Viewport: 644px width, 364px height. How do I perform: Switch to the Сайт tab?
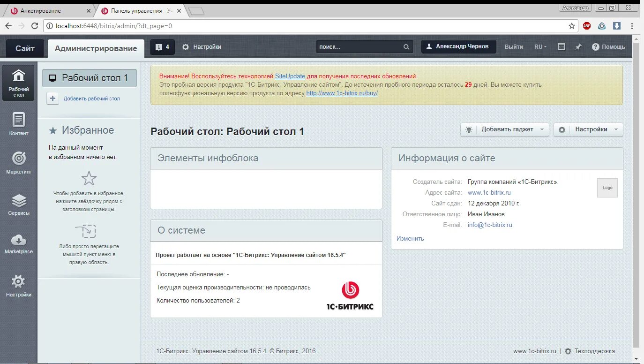(x=25, y=48)
